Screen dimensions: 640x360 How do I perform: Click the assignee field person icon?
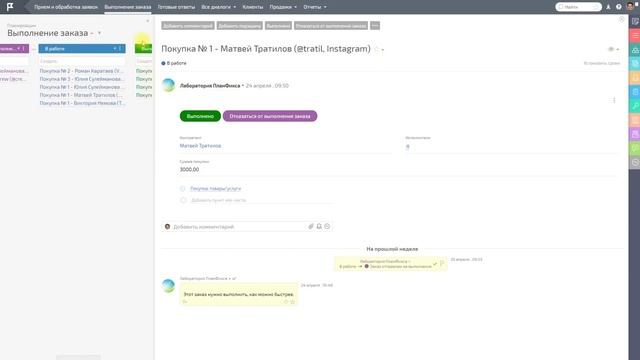pyautogui.click(x=407, y=147)
